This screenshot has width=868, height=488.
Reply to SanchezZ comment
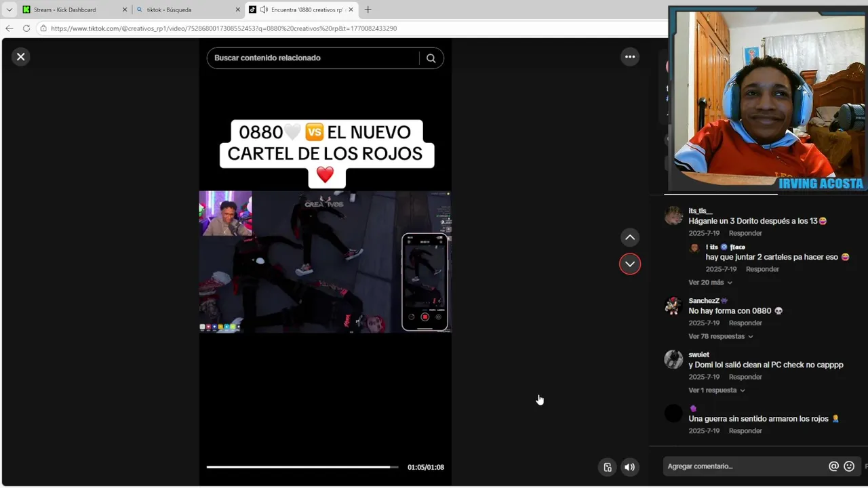(x=745, y=323)
